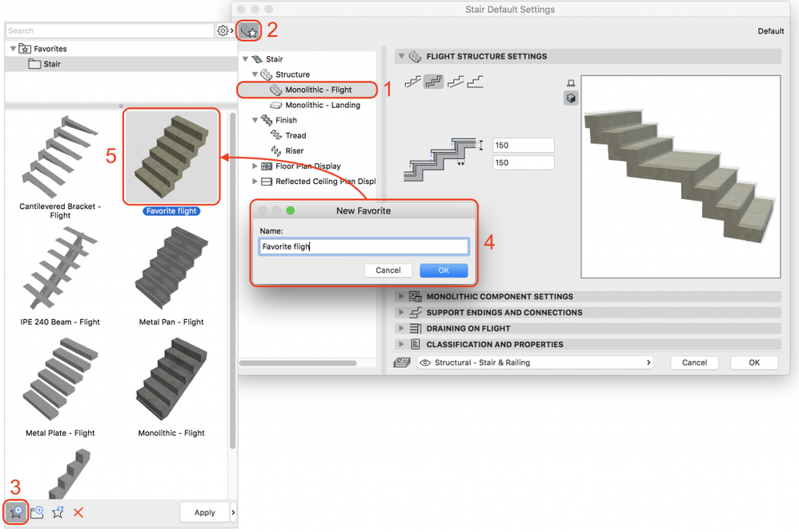The image size is (799, 532).
Task: Click the upper 150 thickness field
Action: [x=524, y=145]
